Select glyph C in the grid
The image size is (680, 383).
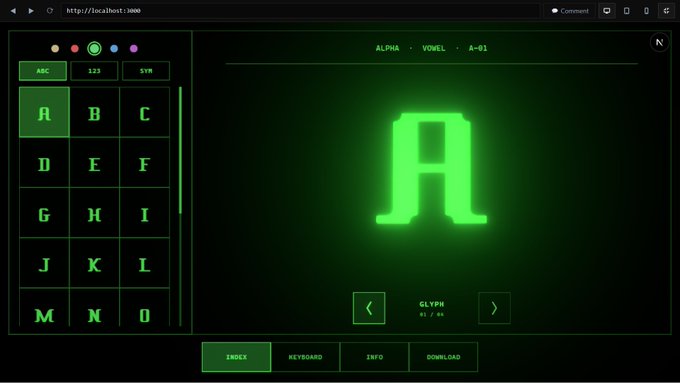click(x=145, y=112)
